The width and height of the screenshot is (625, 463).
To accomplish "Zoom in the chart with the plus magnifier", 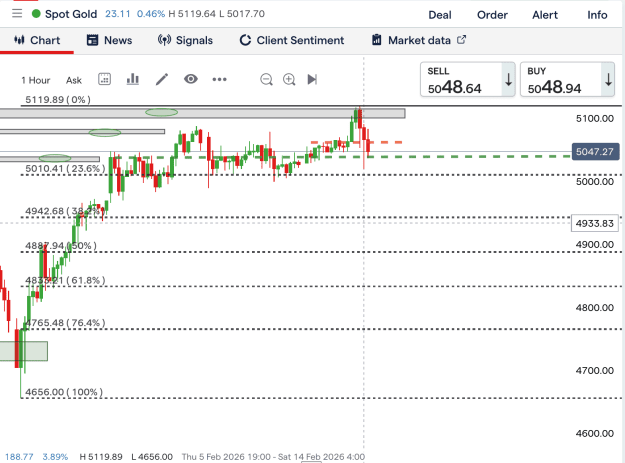I will click(289, 79).
